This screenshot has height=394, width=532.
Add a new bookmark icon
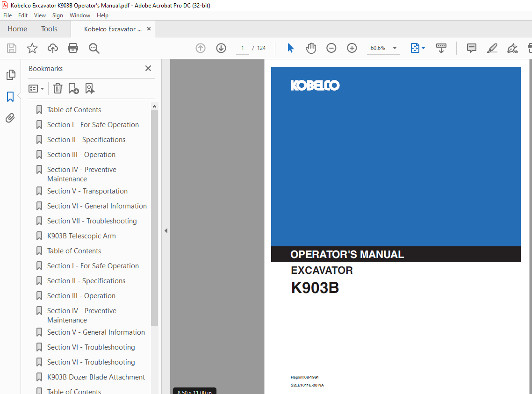[x=73, y=88]
